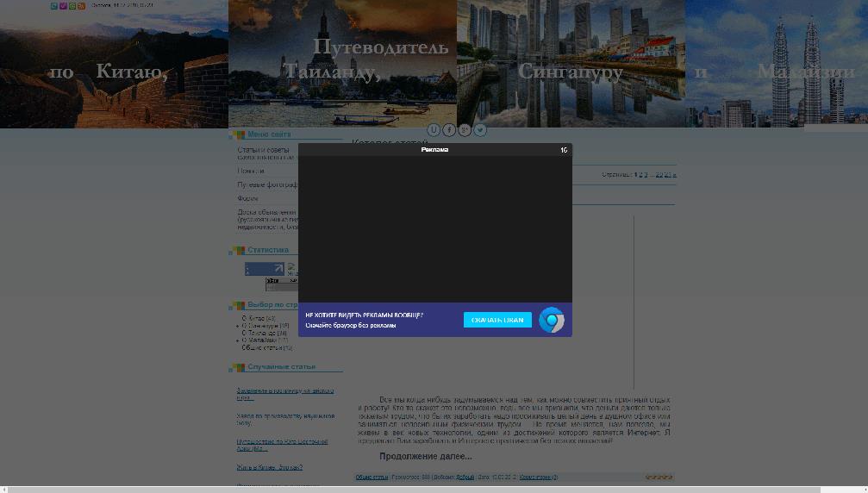Viewport: 868px width, 493px height.
Task: Click the Twitter round social icon
Action: [x=480, y=130]
